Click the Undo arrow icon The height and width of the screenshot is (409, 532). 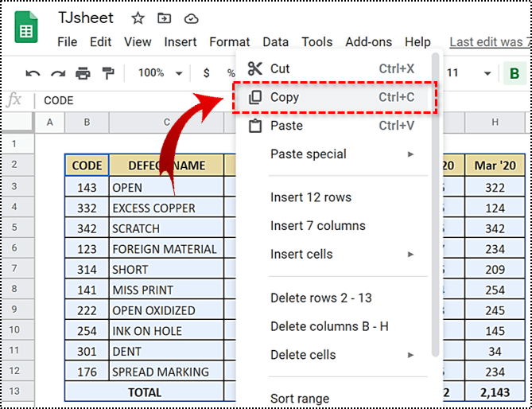click(33, 73)
